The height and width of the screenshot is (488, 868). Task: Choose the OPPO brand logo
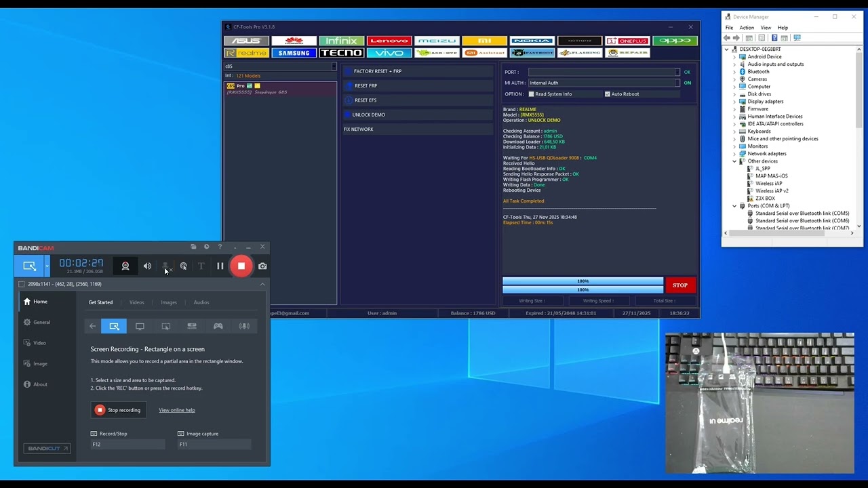[x=675, y=41]
